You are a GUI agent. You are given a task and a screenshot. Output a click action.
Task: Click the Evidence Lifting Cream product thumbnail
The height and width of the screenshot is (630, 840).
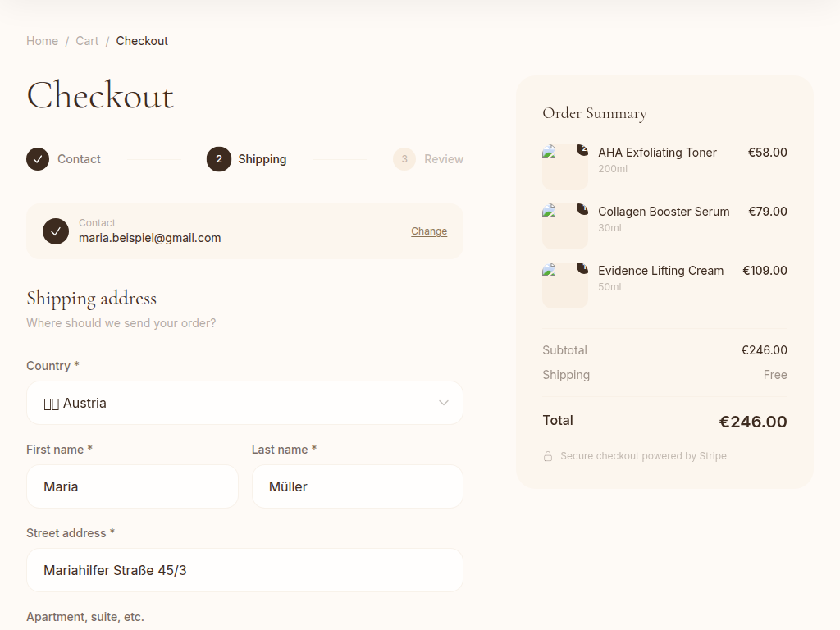(x=564, y=286)
